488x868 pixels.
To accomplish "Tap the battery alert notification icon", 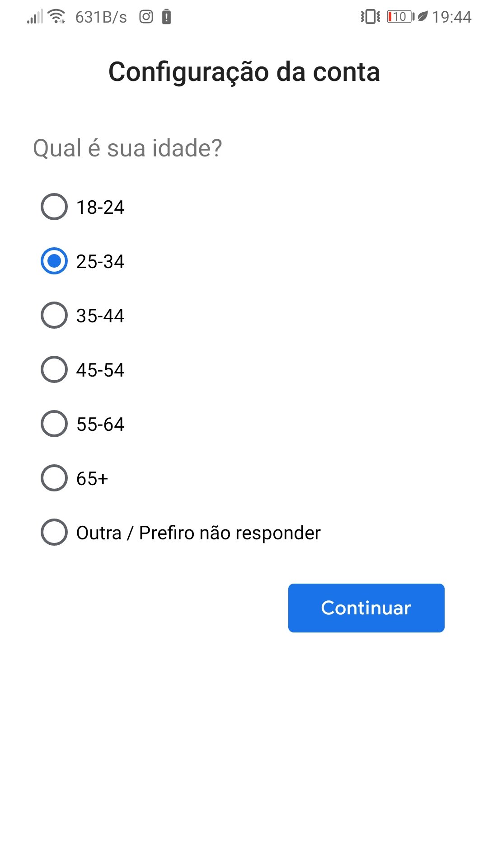I will tap(167, 17).
